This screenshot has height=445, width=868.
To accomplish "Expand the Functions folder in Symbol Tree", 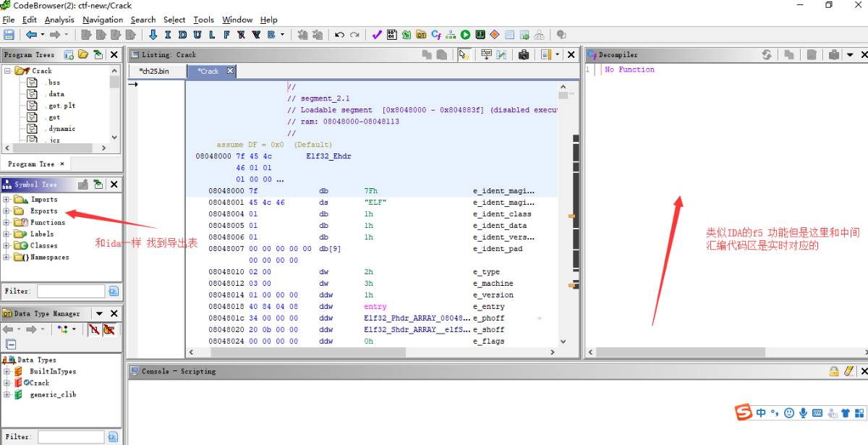I will tap(7, 223).
